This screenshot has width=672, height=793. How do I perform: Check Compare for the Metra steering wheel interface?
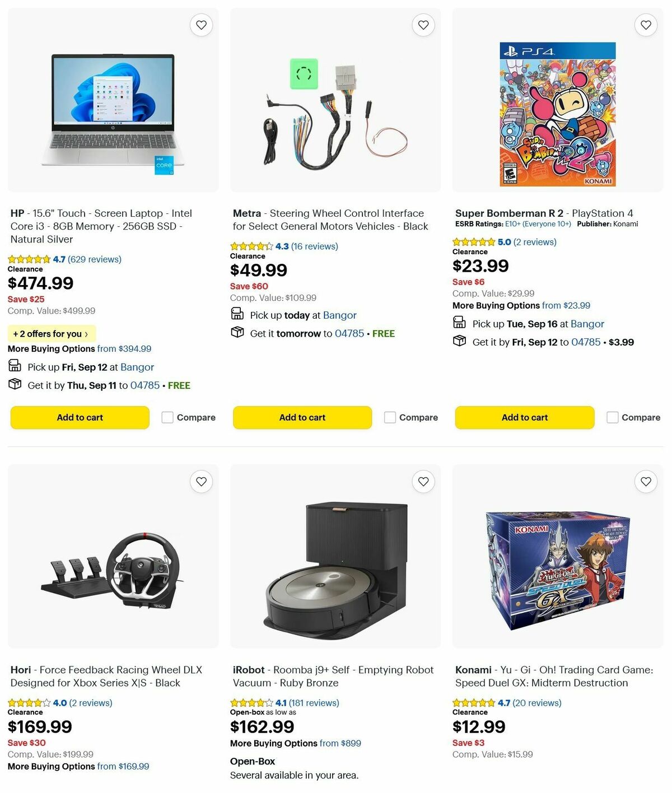(390, 417)
